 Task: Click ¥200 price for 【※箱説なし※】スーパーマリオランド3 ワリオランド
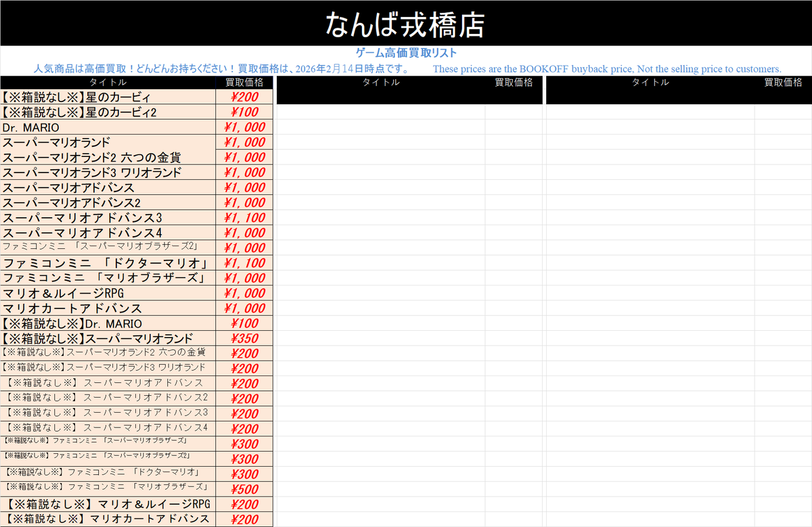pos(244,369)
